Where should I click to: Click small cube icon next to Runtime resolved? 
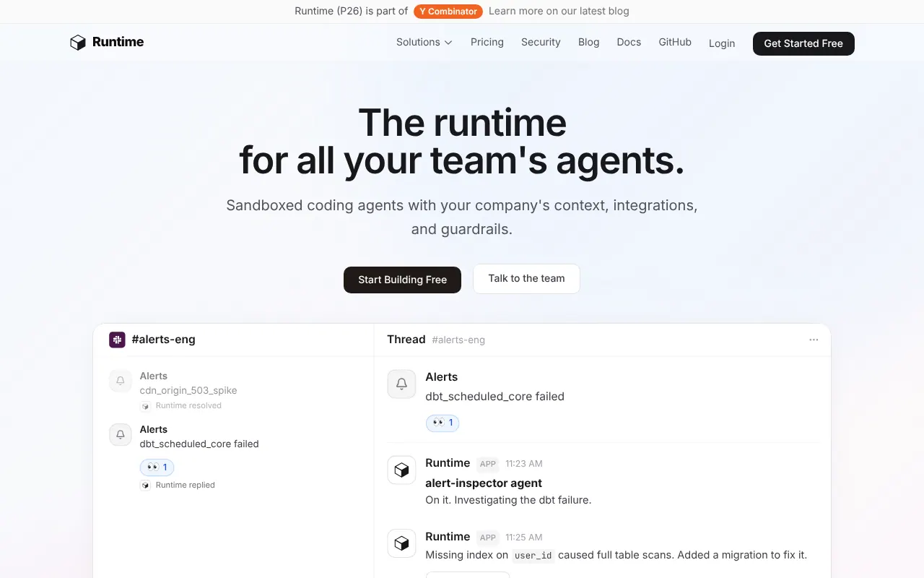[x=145, y=406]
